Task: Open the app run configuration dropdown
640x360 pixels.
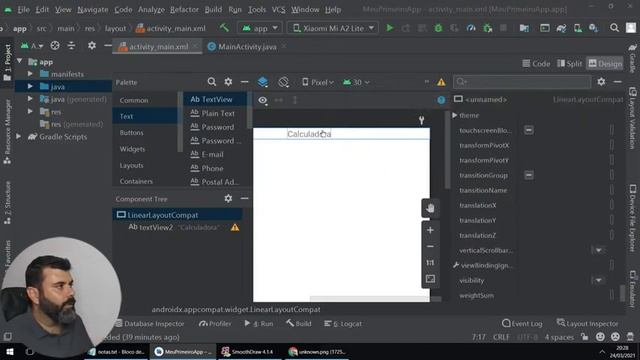Action: point(260,28)
